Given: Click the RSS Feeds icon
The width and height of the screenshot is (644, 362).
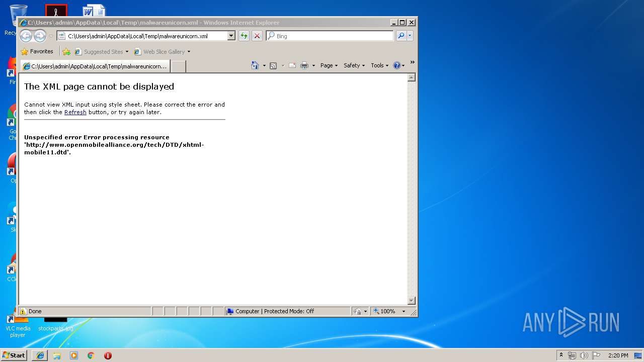Looking at the screenshot, I should tap(273, 65).
